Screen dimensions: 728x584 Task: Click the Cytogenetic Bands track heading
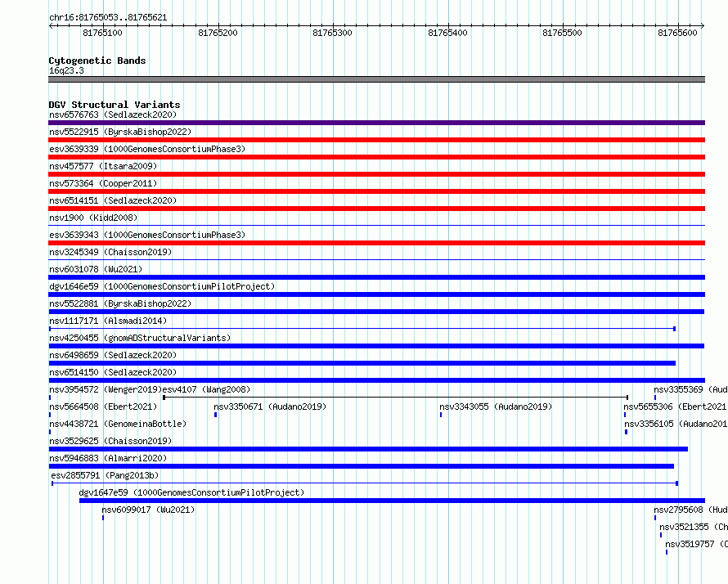pyautogui.click(x=97, y=61)
